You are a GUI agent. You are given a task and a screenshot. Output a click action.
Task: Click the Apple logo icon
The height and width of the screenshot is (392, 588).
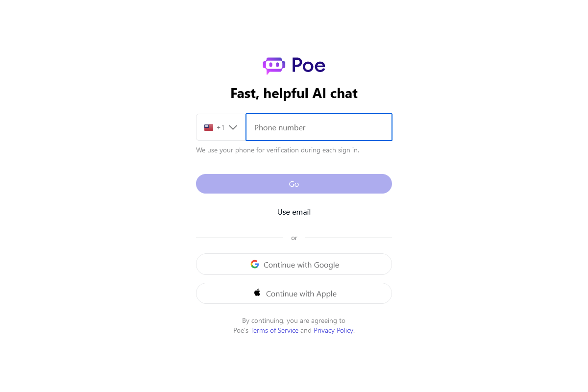257,293
